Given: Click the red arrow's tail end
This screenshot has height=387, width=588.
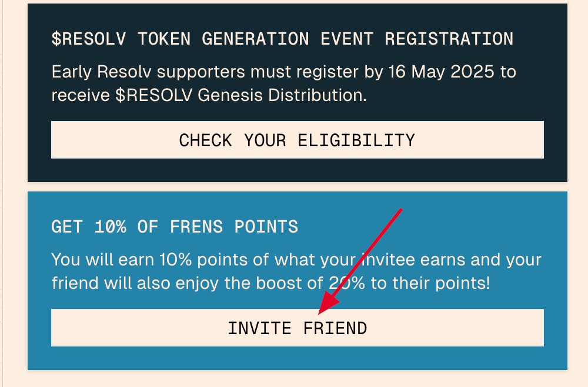Looking at the screenshot, I should click(400, 210).
